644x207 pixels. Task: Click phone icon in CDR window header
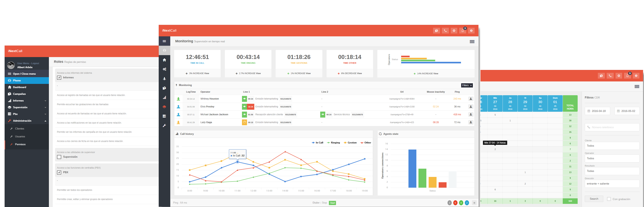coord(610,75)
